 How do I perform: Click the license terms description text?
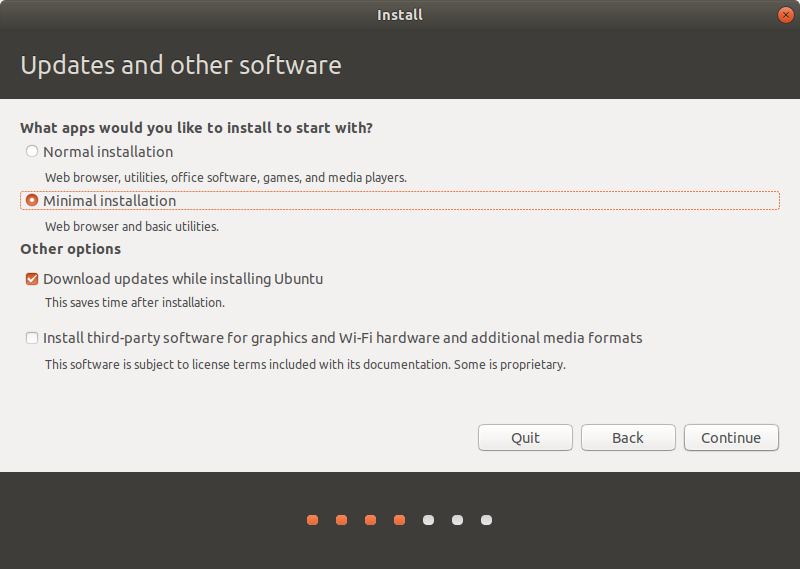305,364
